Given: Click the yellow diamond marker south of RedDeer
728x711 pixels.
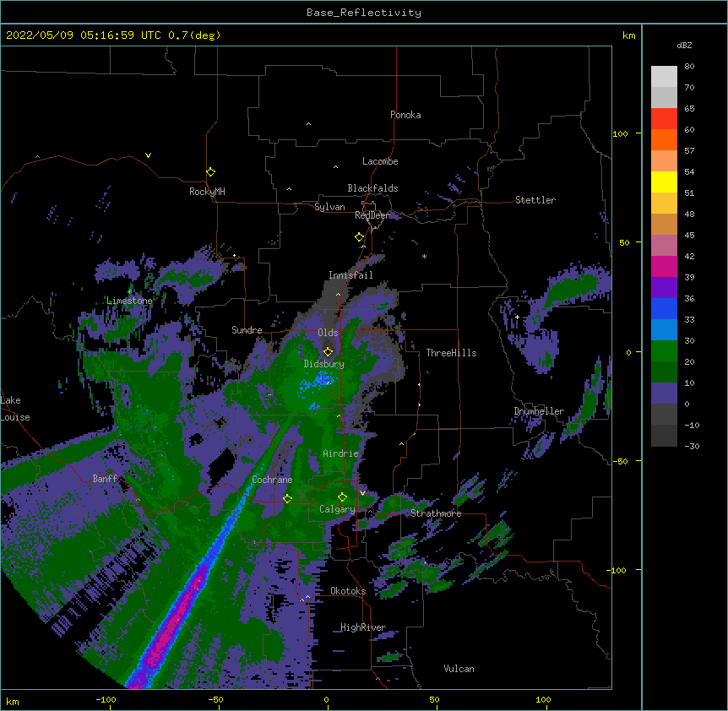Looking at the screenshot, I should click(x=359, y=237).
